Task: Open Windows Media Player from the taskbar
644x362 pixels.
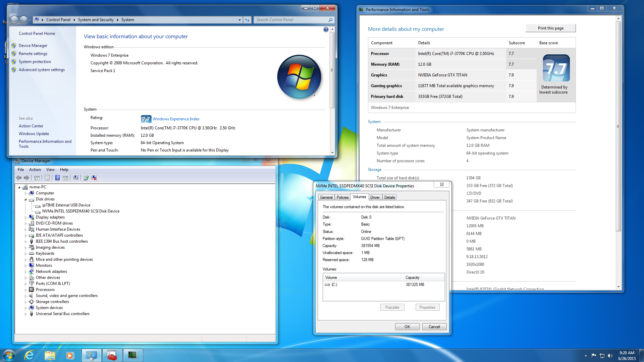Action: tap(70, 355)
